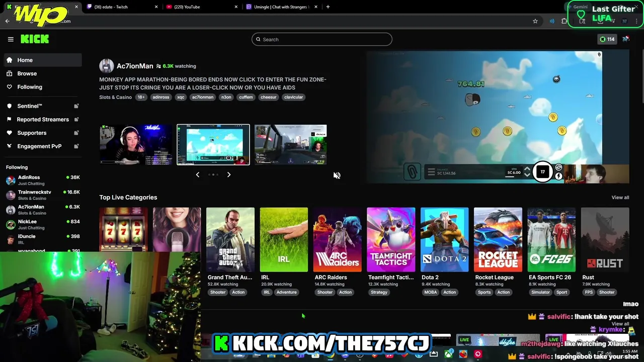Open the Teamfight Tactics category card
The image size is (644, 362).
391,240
